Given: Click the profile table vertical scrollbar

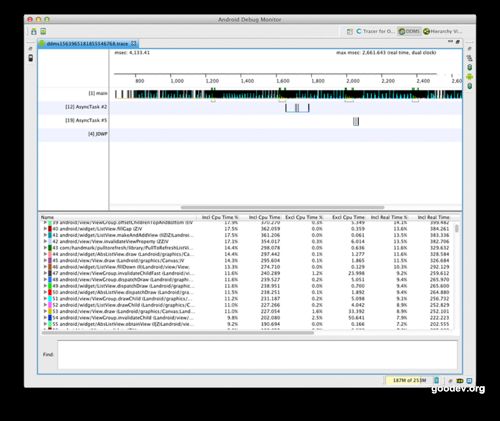Looking at the screenshot, I should (x=457, y=229).
